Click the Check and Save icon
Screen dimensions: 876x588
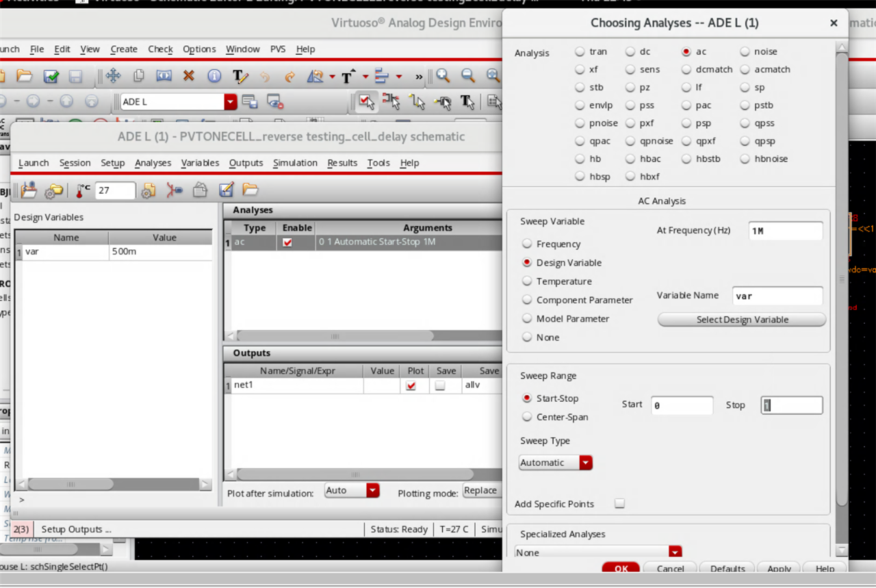pos(51,76)
